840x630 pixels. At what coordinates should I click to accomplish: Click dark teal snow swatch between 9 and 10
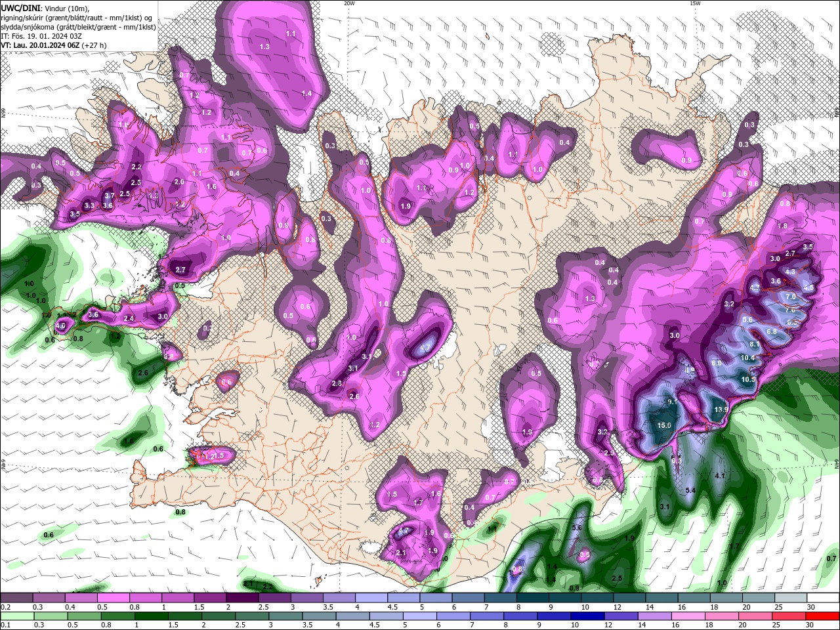pyautogui.click(x=565, y=598)
